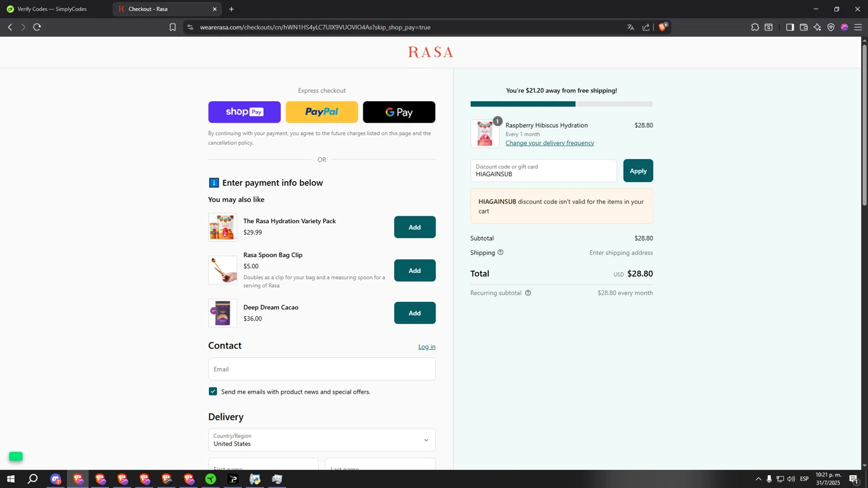Add Deep Dream Cacao to order
The width and height of the screenshot is (868, 488).
point(415,313)
